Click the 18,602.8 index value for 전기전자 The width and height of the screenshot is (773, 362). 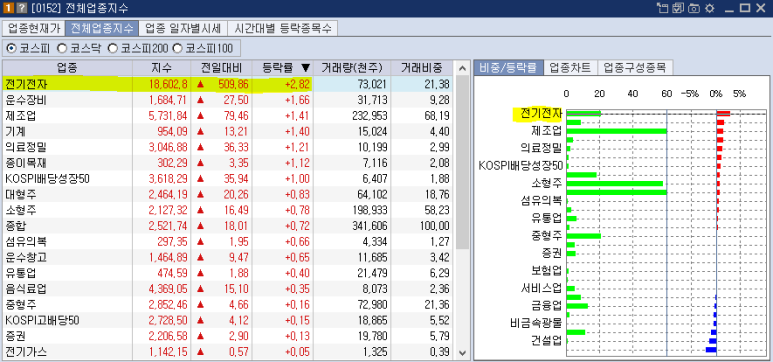click(168, 84)
